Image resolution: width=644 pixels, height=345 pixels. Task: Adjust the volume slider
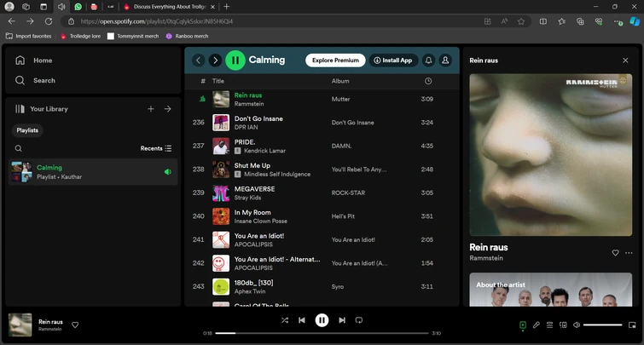[x=602, y=325]
